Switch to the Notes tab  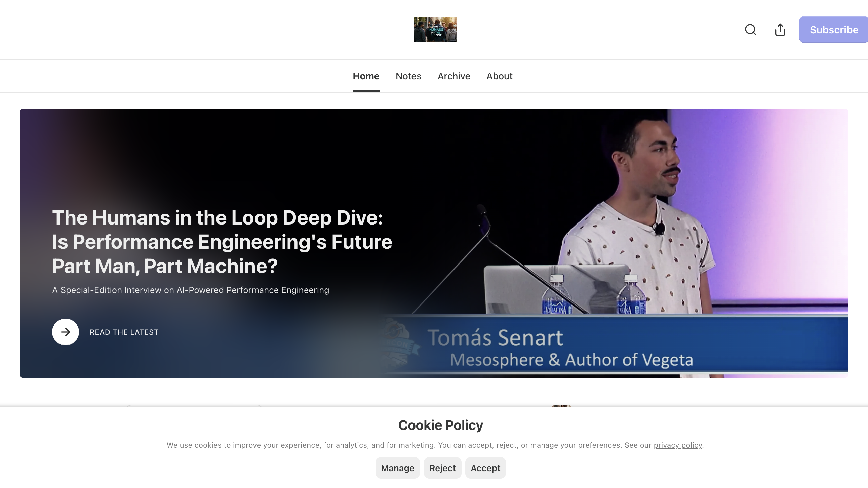click(x=408, y=76)
